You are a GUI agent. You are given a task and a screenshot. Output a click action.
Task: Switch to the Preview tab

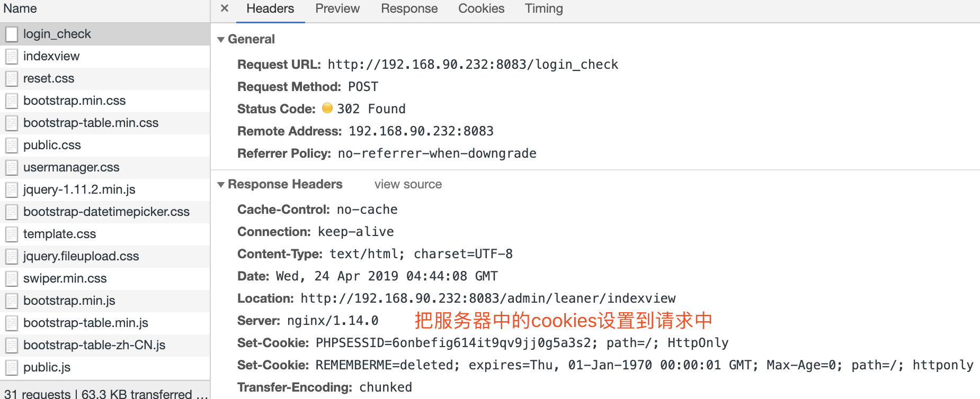337,8
